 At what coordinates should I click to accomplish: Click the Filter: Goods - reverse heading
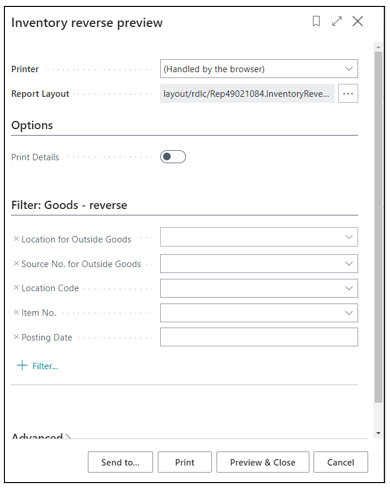pos(69,205)
